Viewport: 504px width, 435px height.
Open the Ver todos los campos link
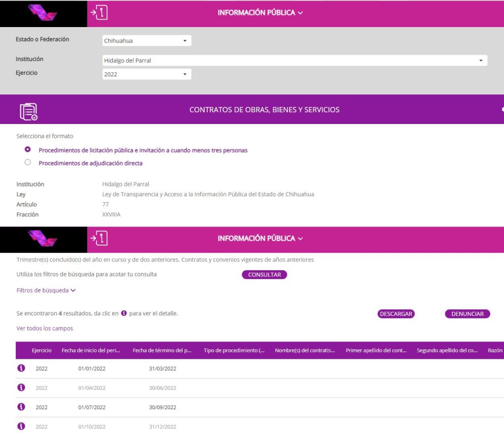pyautogui.click(x=45, y=328)
